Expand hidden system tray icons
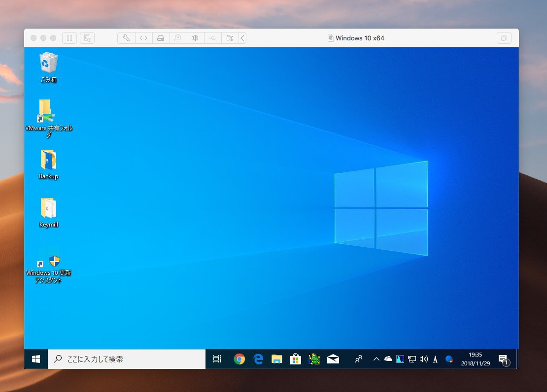 376,359
